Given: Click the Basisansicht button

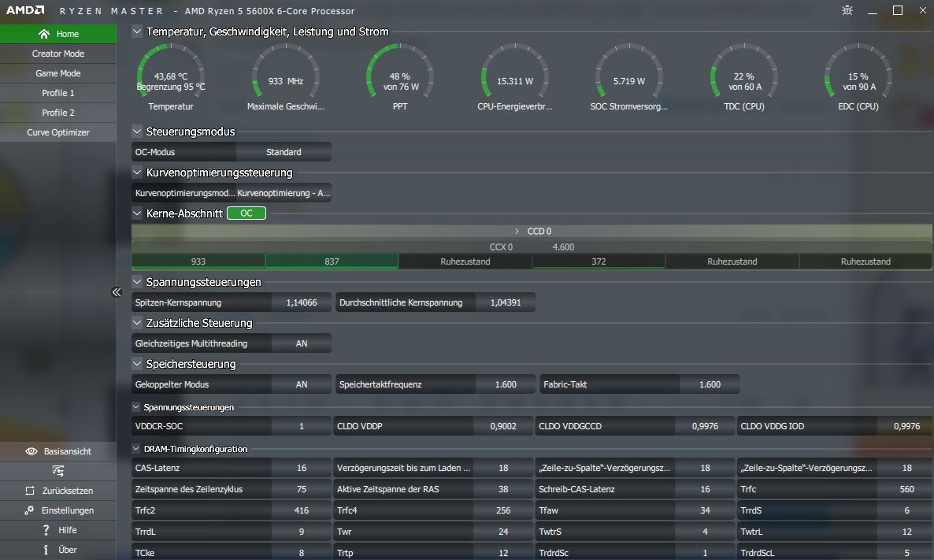Looking at the screenshot, I should (x=57, y=451).
